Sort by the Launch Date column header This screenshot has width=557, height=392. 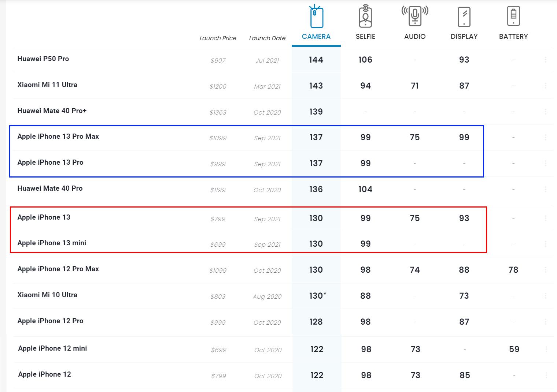267,38
